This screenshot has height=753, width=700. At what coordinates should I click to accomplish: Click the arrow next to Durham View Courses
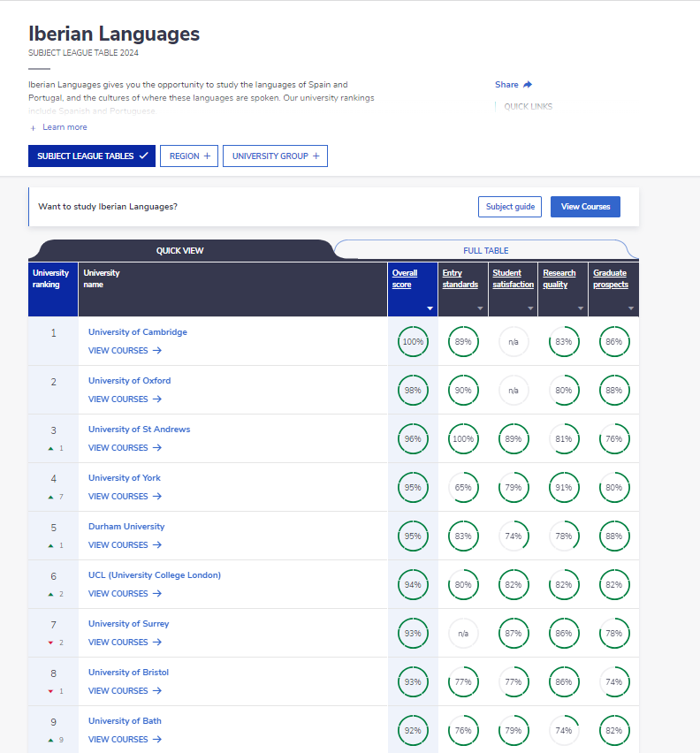(157, 545)
